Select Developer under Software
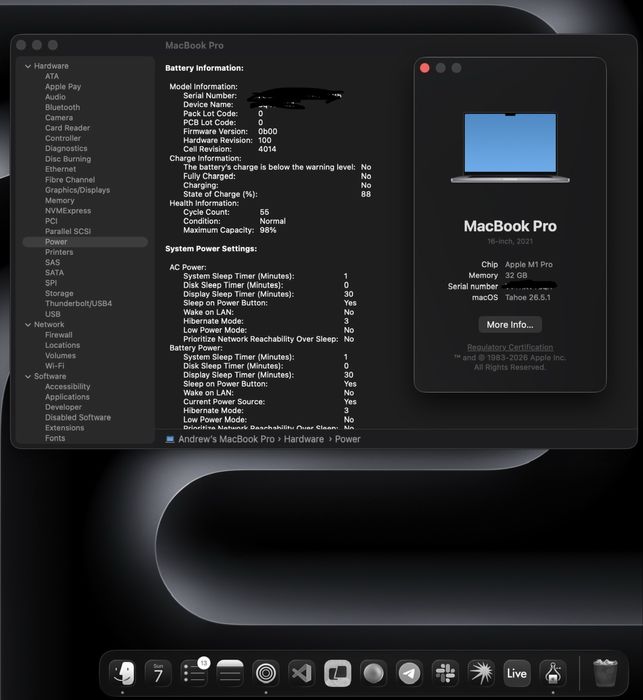Viewport: 643px width, 700px height. click(63, 407)
